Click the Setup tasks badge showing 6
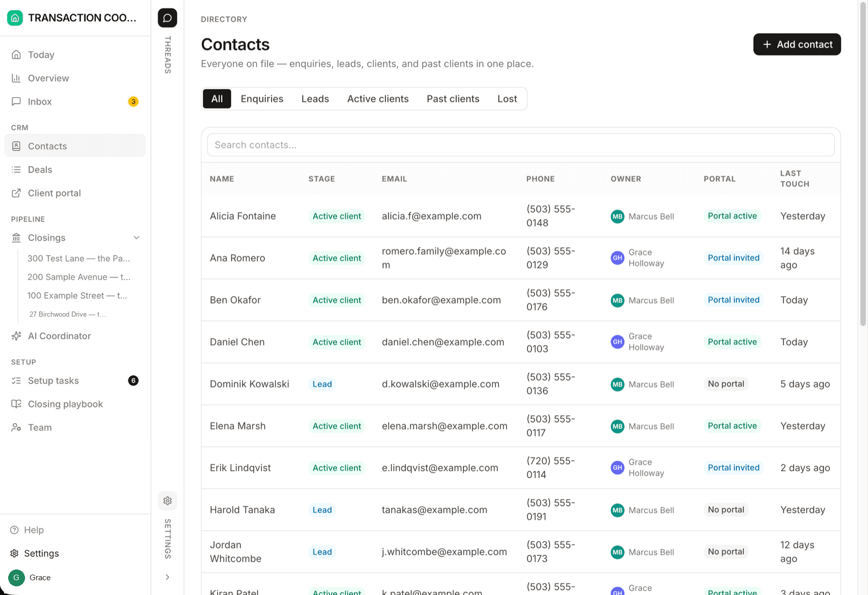The image size is (868, 595). [133, 380]
